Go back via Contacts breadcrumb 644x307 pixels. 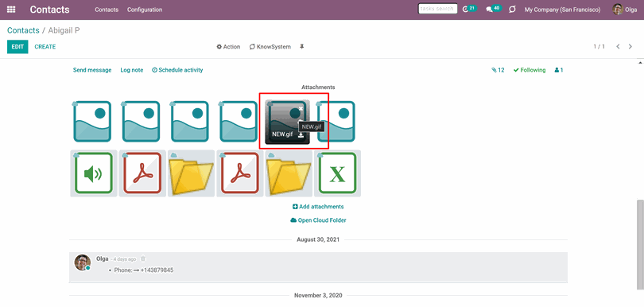click(x=23, y=30)
